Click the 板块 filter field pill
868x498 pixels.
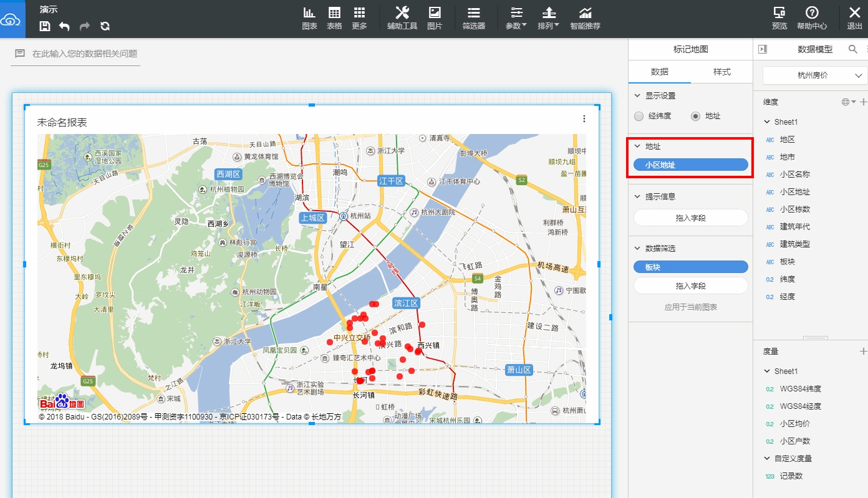[691, 267]
